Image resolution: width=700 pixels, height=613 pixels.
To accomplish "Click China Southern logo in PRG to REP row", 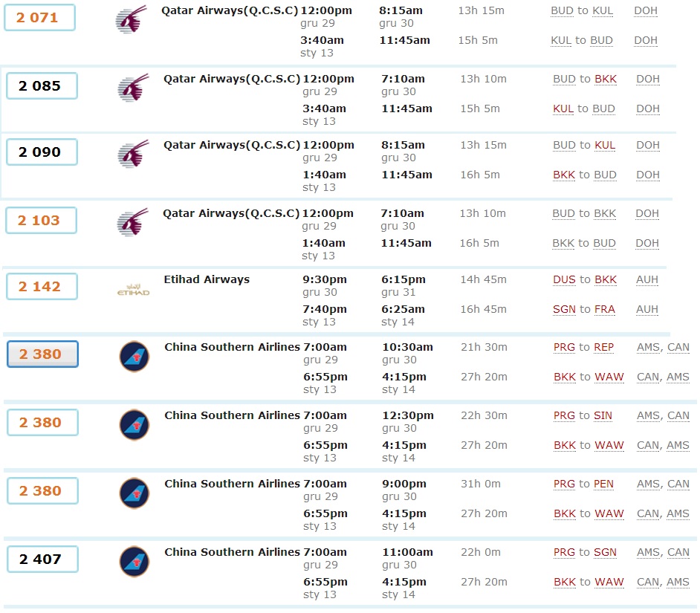I will click(135, 356).
